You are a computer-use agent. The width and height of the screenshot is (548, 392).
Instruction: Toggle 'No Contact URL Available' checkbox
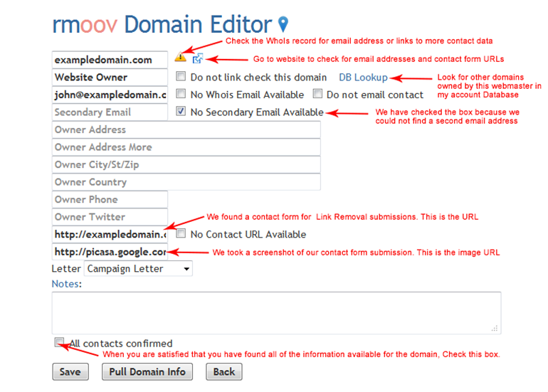[x=181, y=234]
